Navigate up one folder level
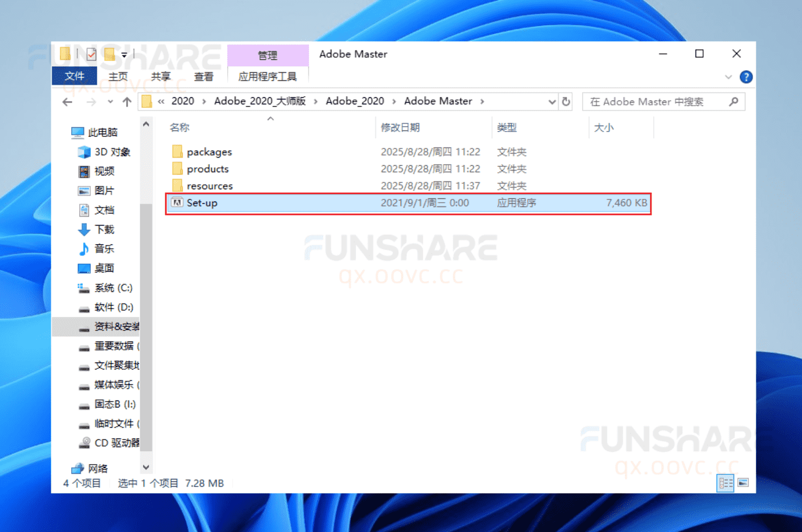Screen dimensions: 802x532 click(x=127, y=101)
